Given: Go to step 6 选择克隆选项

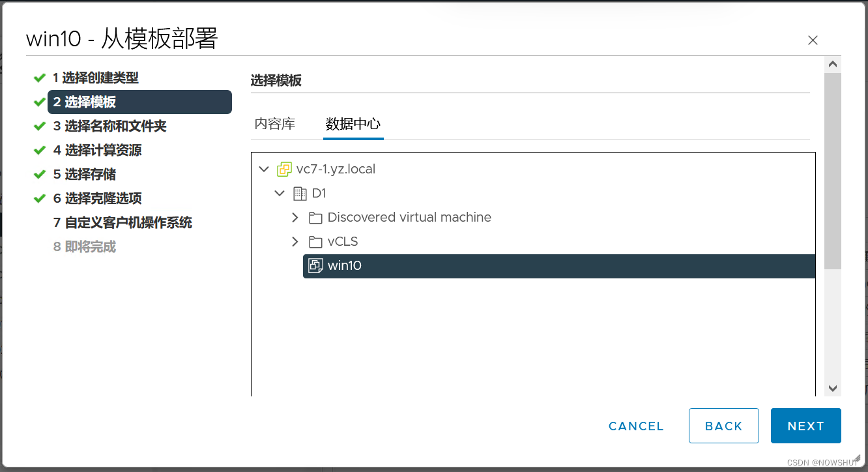Looking at the screenshot, I should click(x=97, y=199).
